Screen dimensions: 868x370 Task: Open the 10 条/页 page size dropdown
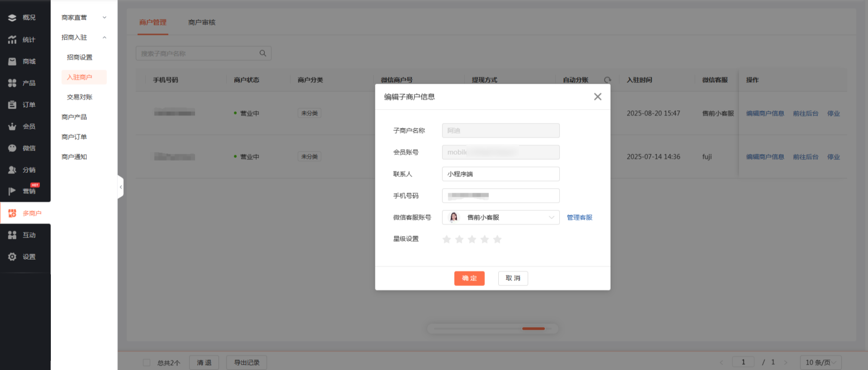[x=820, y=363]
